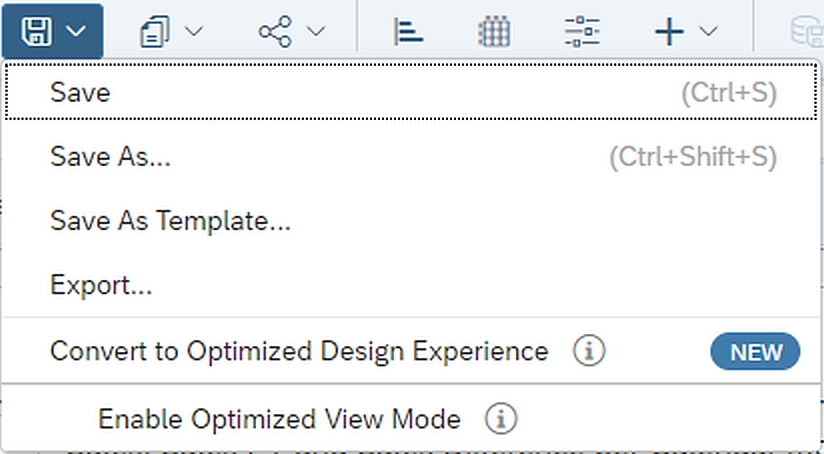Add an input control via sliders icon

581,31
